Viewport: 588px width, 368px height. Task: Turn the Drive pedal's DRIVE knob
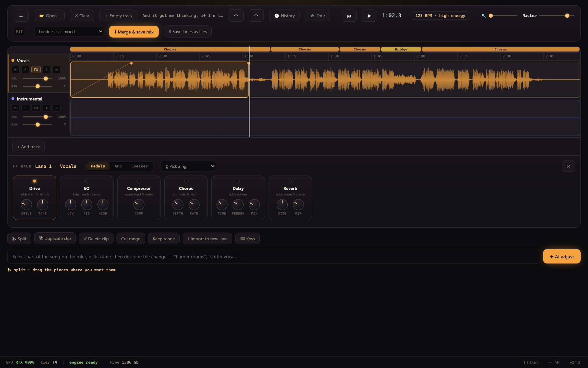(x=26, y=205)
